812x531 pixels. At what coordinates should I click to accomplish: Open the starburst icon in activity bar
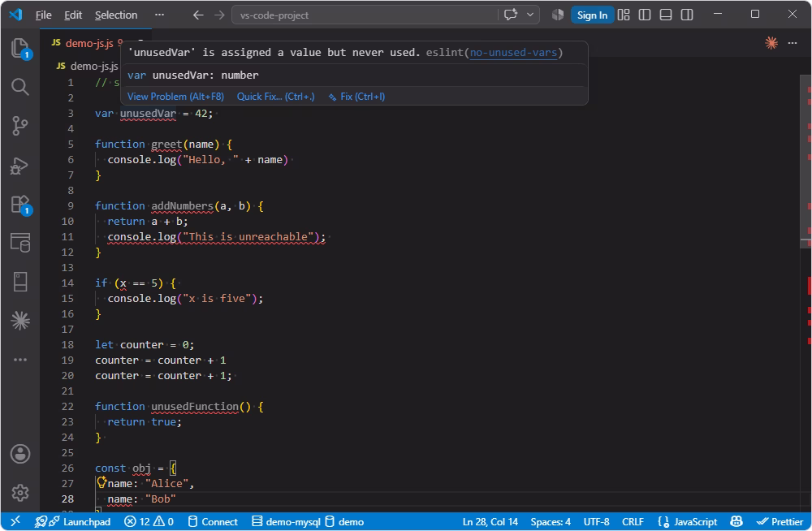pos(20,321)
